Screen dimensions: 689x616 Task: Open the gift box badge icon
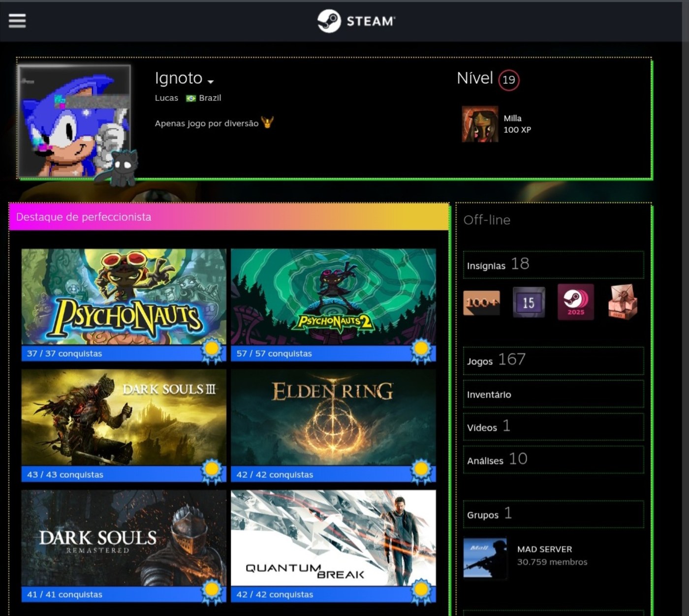623,302
